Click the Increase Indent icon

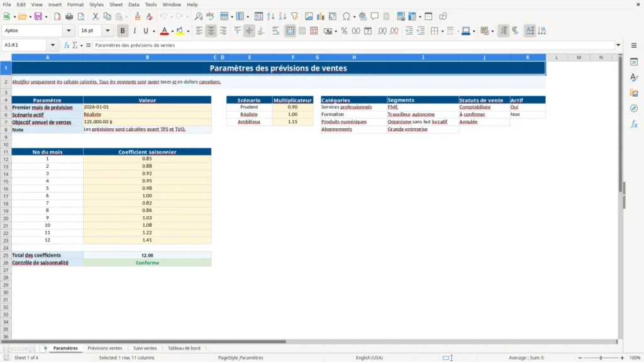point(409,31)
